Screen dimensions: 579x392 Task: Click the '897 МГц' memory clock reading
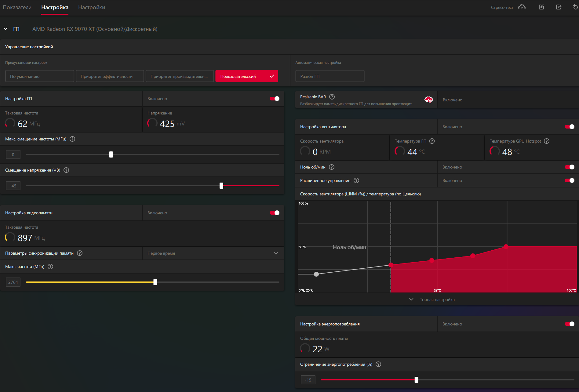pos(31,238)
